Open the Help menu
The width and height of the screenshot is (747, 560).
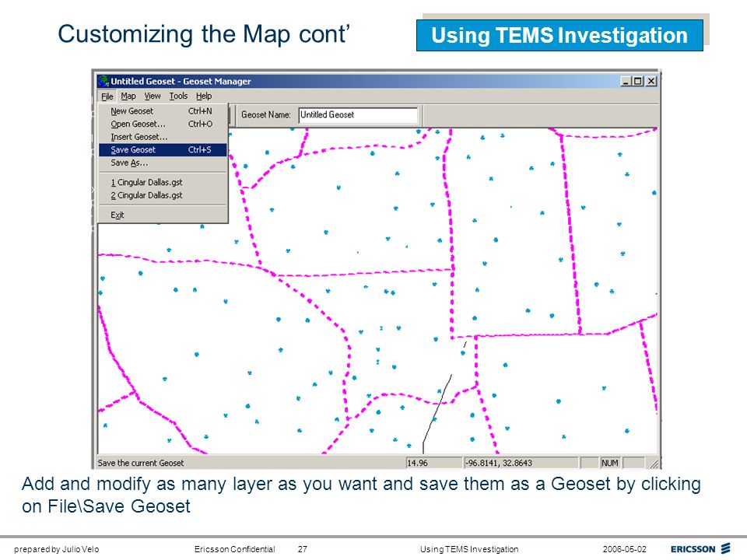pyautogui.click(x=204, y=96)
